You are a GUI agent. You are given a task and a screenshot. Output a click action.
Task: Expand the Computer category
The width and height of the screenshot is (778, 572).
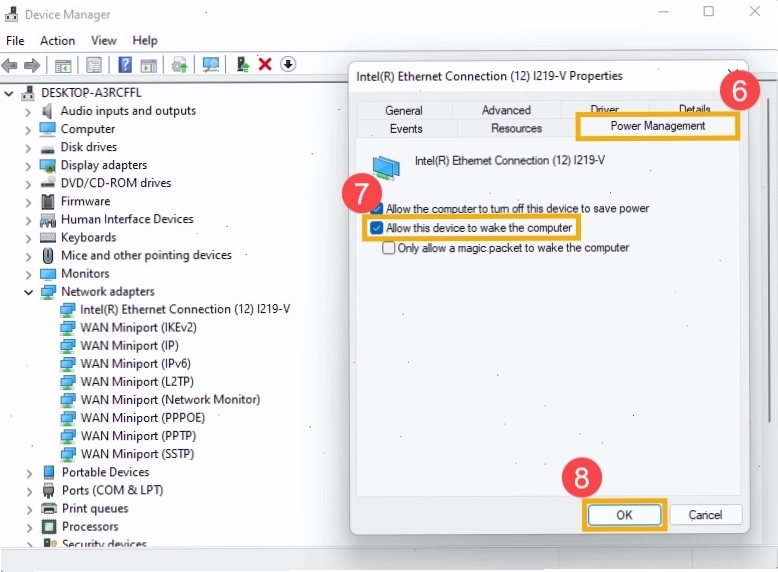pyautogui.click(x=28, y=130)
